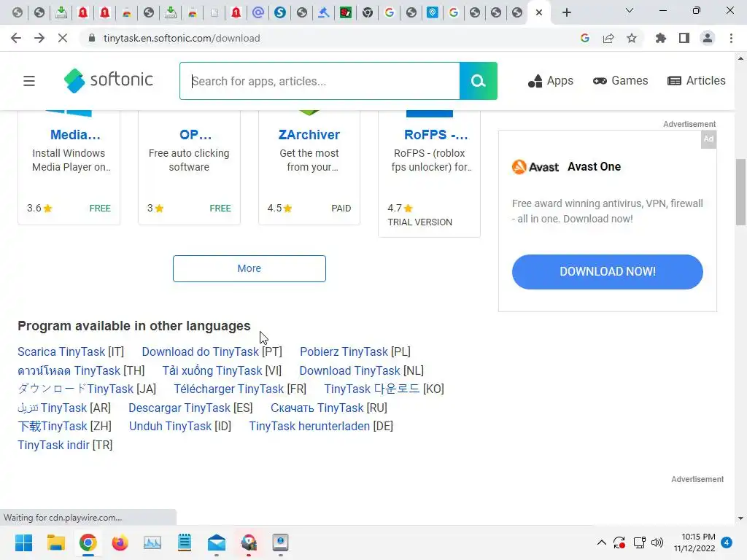Toggle the browser side panel

(684, 38)
